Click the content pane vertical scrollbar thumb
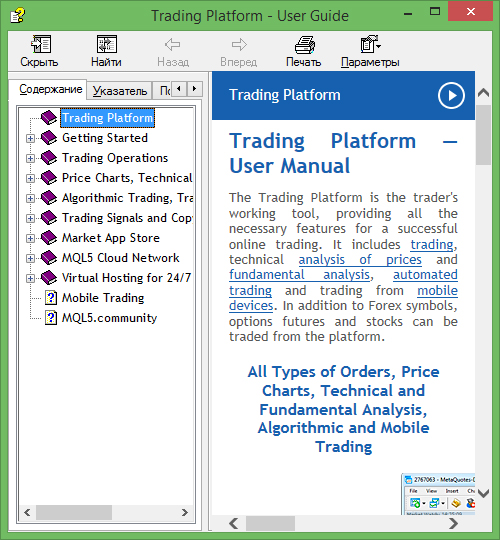Viewport: 500px width, 540px height. [483, 135]
